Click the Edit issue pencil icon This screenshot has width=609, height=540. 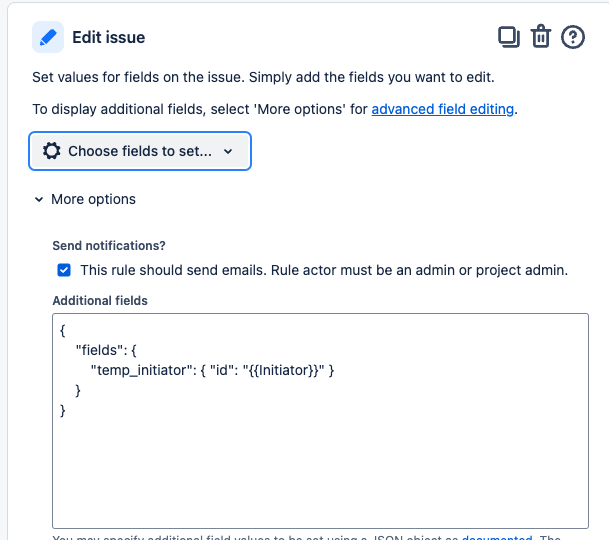click(x=48, y=37)
